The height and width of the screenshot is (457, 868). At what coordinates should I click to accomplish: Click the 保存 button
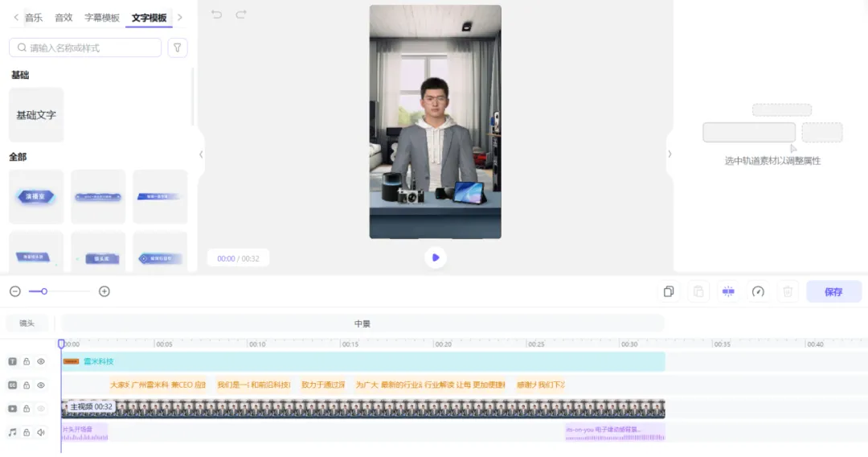point(833,291)
